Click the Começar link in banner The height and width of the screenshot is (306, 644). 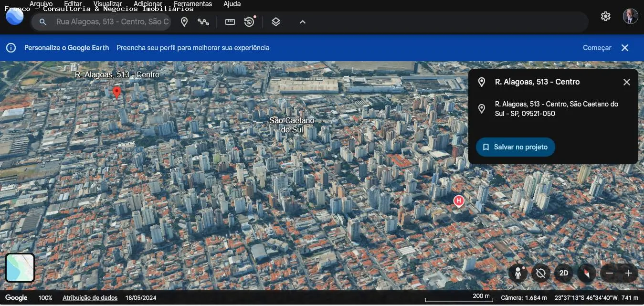[597, 48]
